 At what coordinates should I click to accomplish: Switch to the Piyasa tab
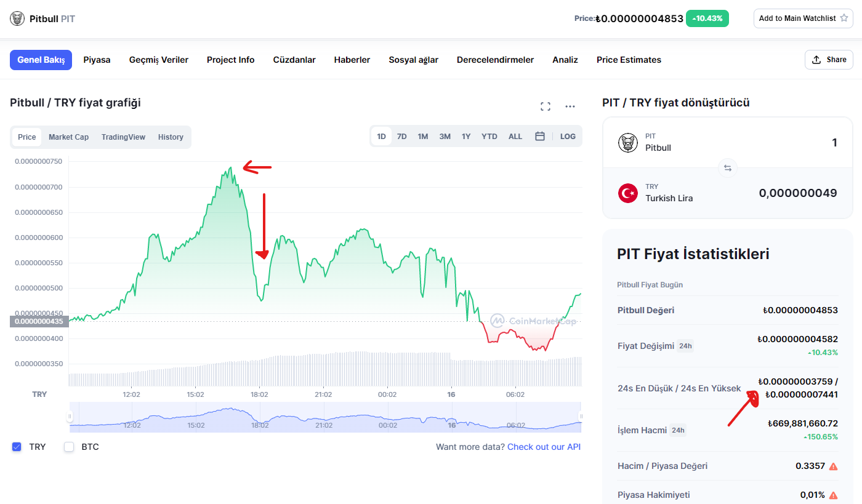coord(97,60)
